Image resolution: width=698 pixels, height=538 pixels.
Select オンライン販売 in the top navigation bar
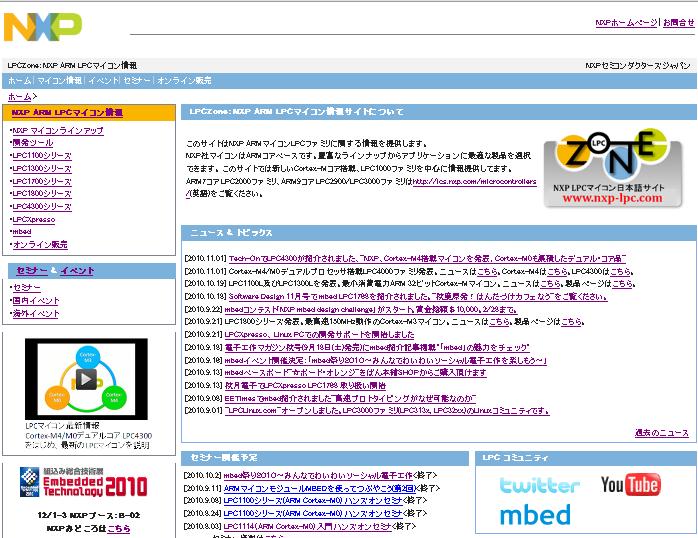[184, 80]
